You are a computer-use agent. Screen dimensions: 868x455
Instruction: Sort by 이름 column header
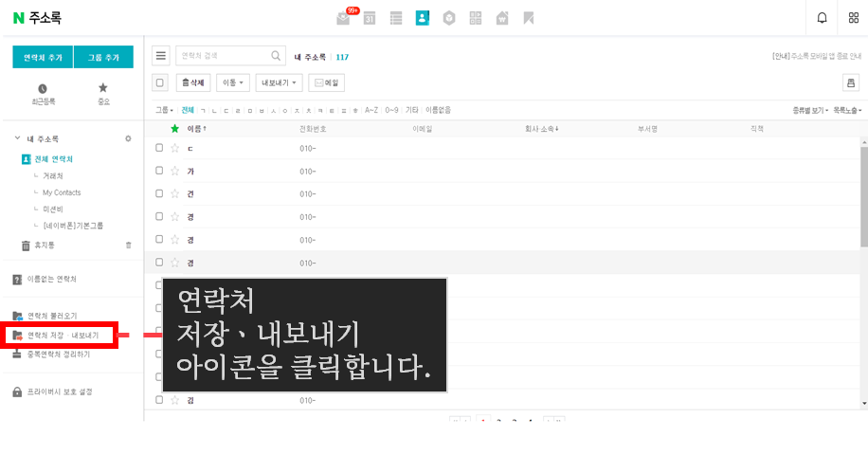(196, 128)
